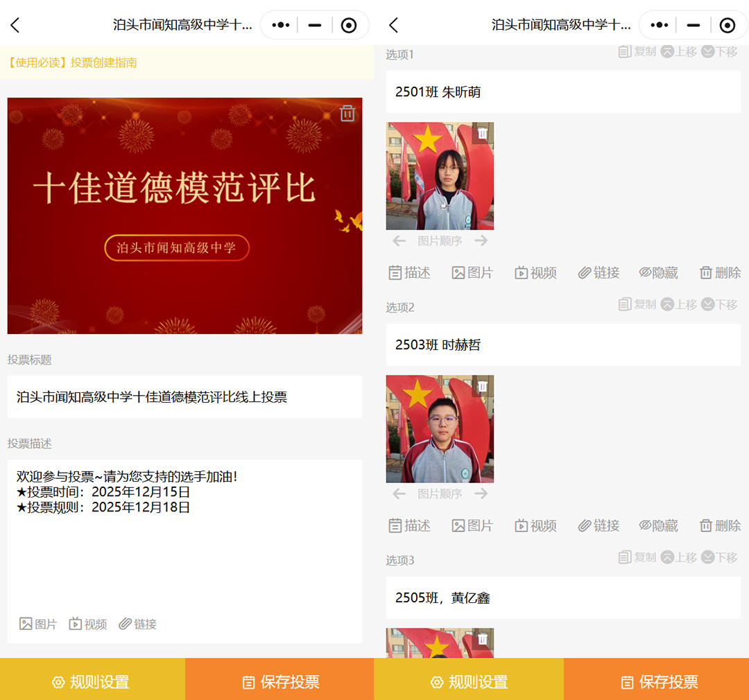Attach a video to option 1 朱昕萌

(x=535, y=272)
